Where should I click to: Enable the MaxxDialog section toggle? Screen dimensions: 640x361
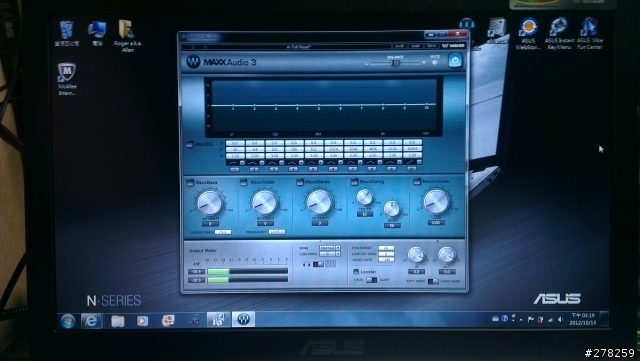(x=354, y=181)
